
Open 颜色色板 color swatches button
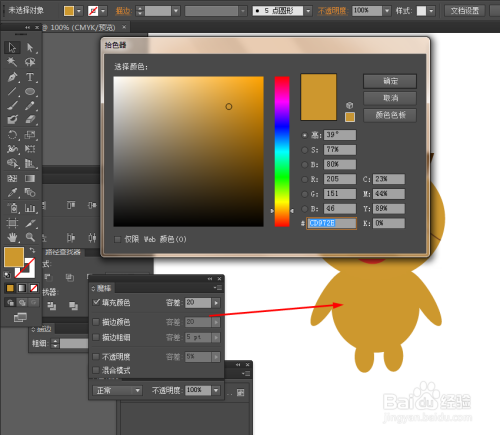390,115
